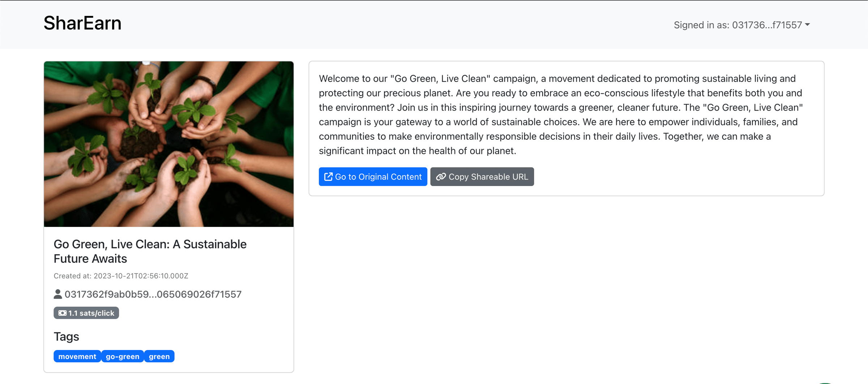
Task: Click the external-link icon on Go to Original Content
Action: (328, 177)
